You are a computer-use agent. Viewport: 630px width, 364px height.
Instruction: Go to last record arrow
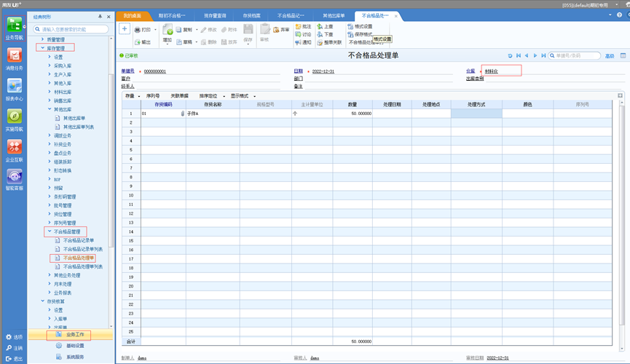coord(543,56)
